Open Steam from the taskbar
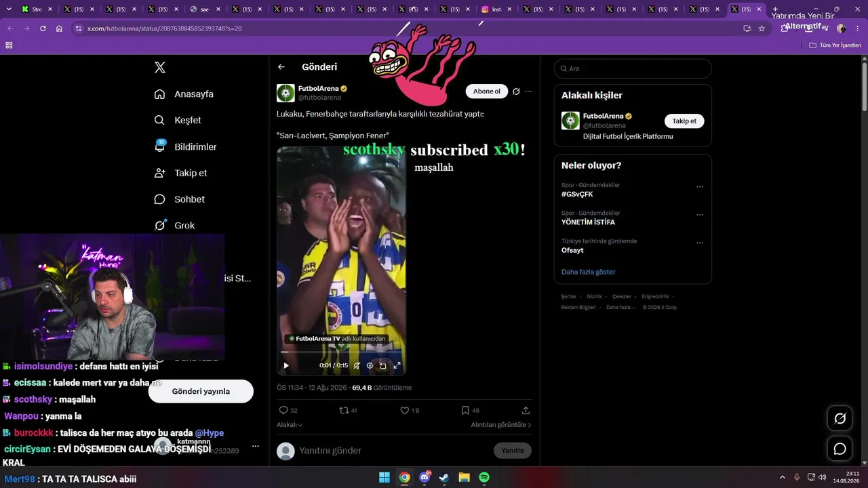 444,477
